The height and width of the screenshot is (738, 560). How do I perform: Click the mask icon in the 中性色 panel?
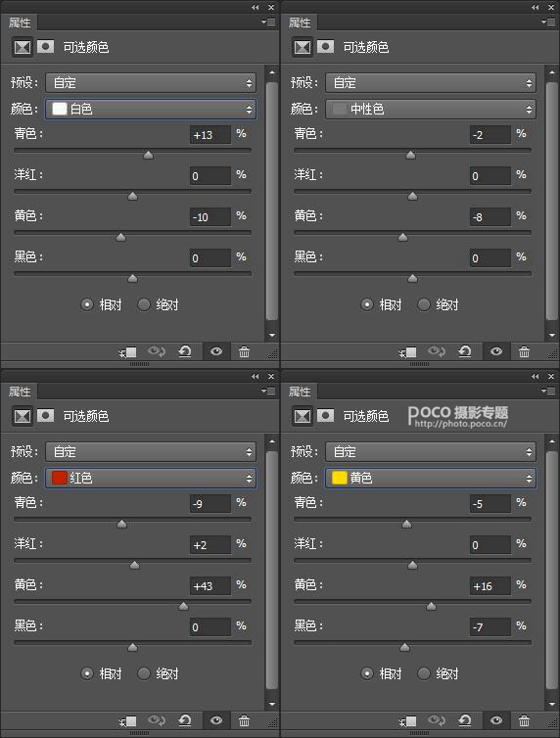tap(325, 47)
